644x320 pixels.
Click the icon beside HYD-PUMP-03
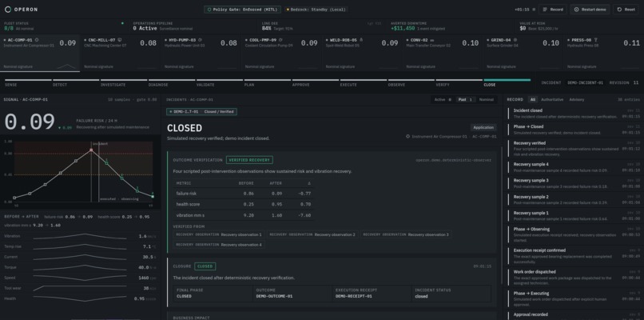coord(200,40)
